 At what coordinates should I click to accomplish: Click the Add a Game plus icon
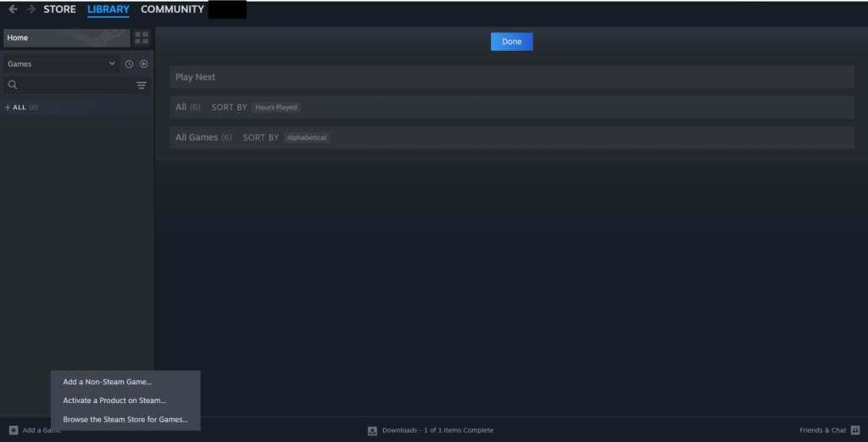pos(14,430)
